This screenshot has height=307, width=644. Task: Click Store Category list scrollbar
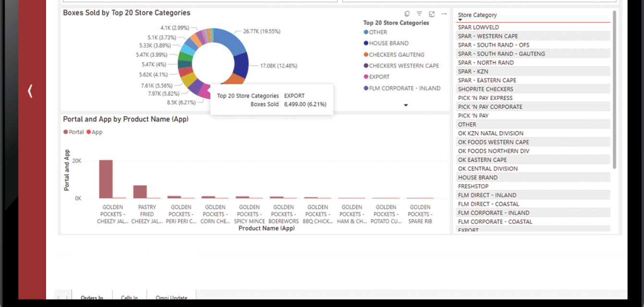pyautogui.click(x=614, y=90)
